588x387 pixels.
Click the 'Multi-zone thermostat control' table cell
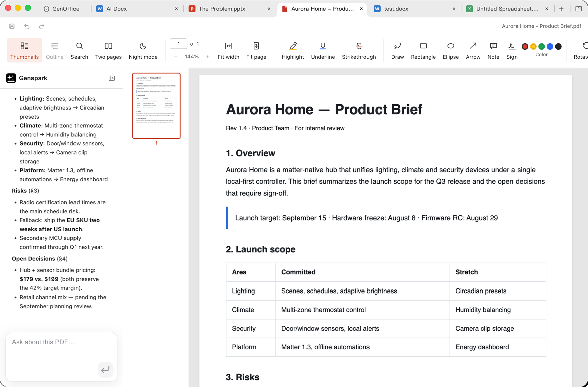click(362, 310)
